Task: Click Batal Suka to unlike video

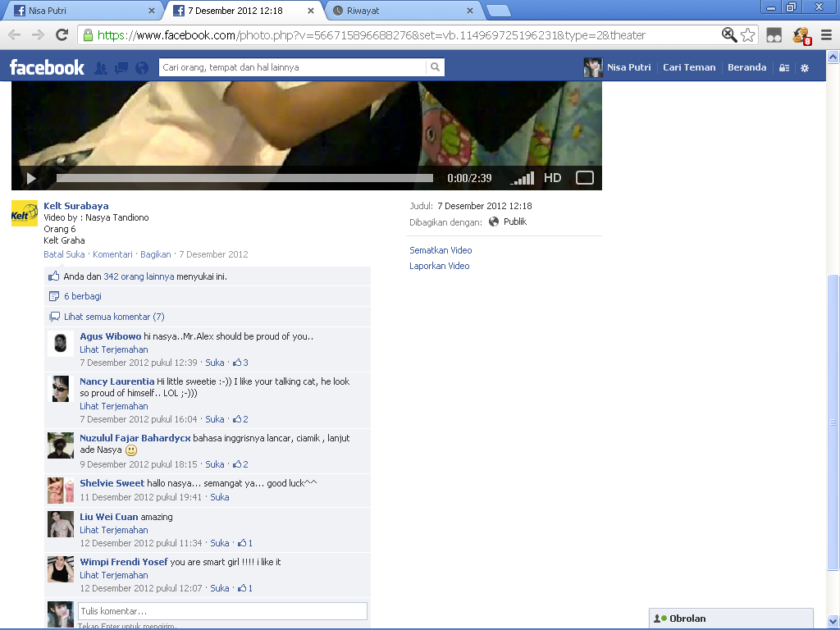Action: coord(64,254)
